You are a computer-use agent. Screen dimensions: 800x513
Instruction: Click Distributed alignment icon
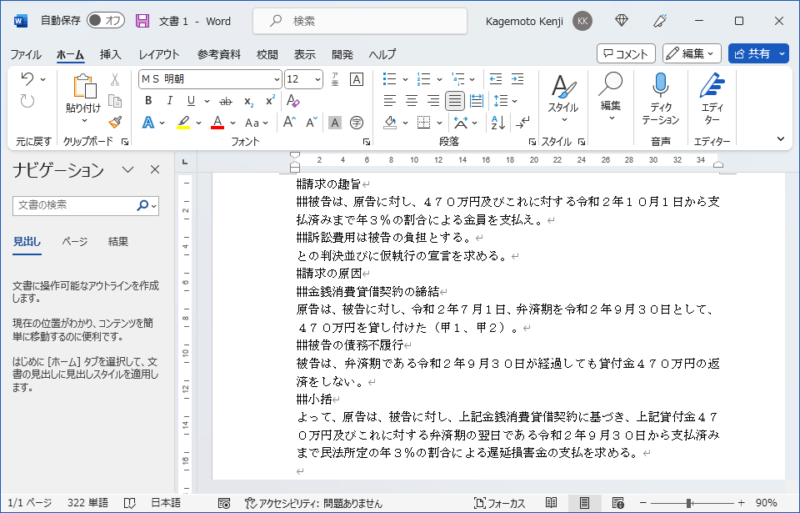tap(477, 101)
